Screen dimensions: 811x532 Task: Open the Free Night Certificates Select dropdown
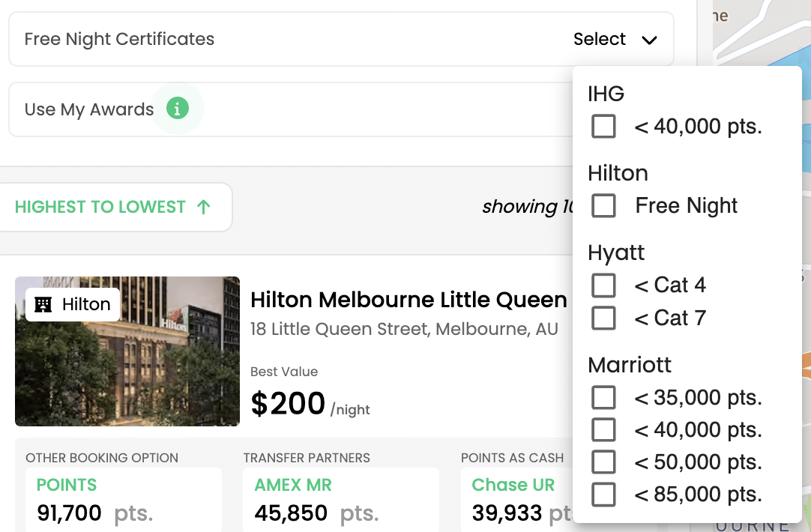click(x=600, y=40)
